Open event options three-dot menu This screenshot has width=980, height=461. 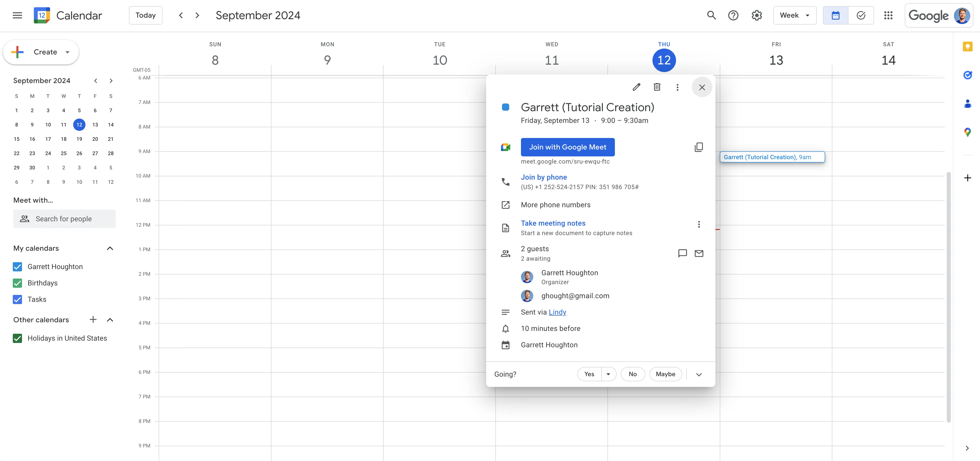point(677,87)
